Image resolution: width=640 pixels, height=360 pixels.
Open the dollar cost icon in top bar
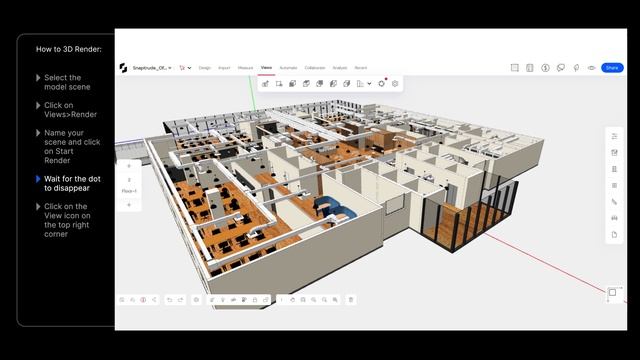545,68
